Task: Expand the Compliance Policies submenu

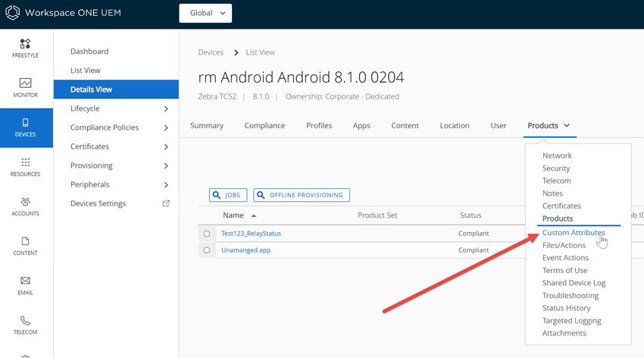Action: tap(166, 128)
